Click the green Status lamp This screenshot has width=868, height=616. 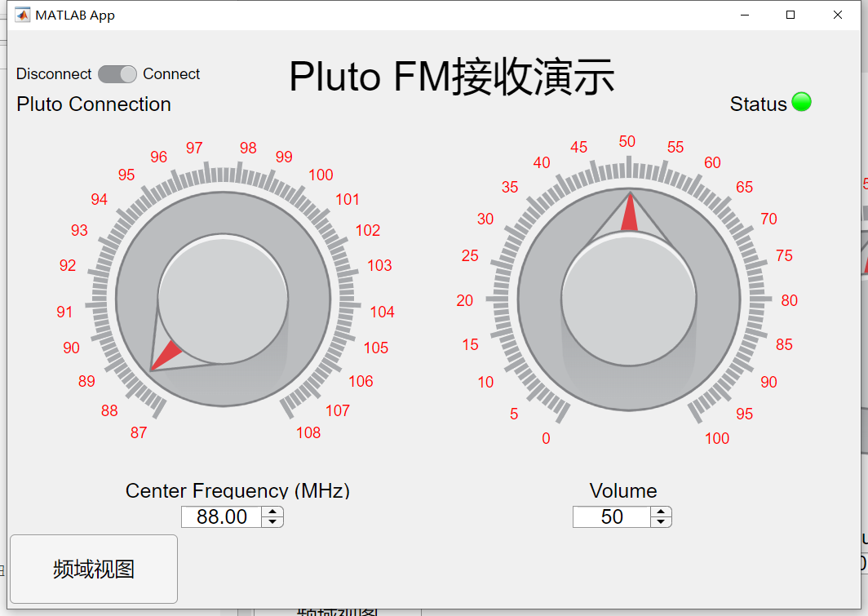click(x=802, y=102)
